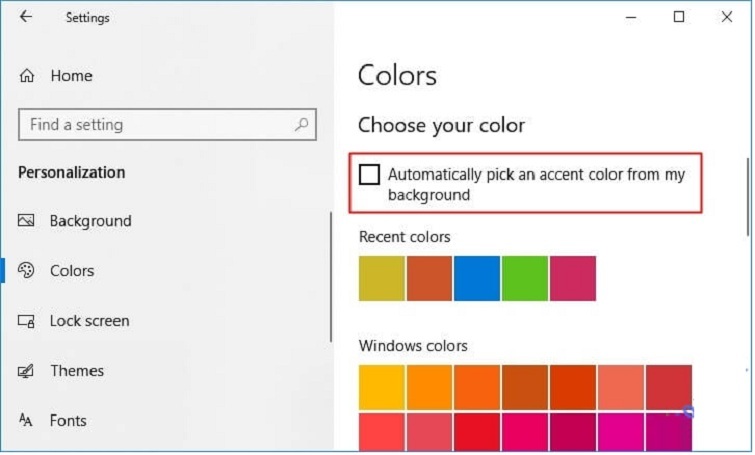Click the Lock screen monitor icon
The image size is (755, 455).
pyautogui.click(x=27, y=321)
